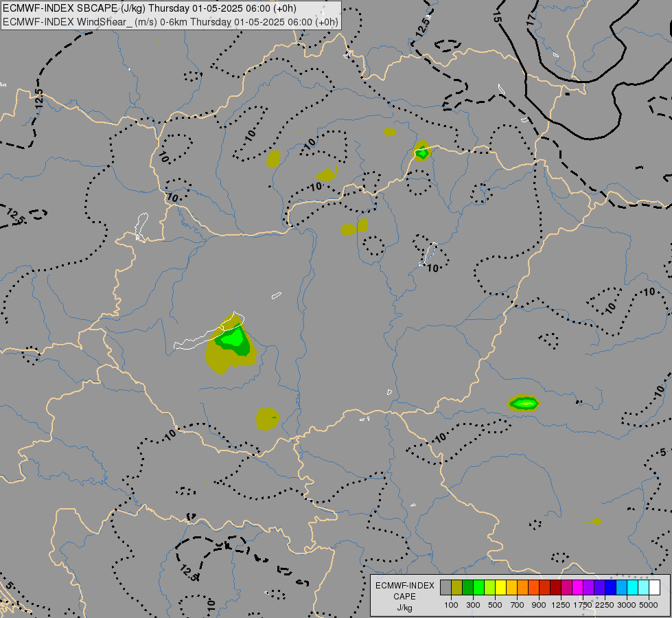Viewport: 672px width, 618px height.
Task: Pick the dark green swatch left of 300
Action: pyautogui.click(x=467, y=587)
